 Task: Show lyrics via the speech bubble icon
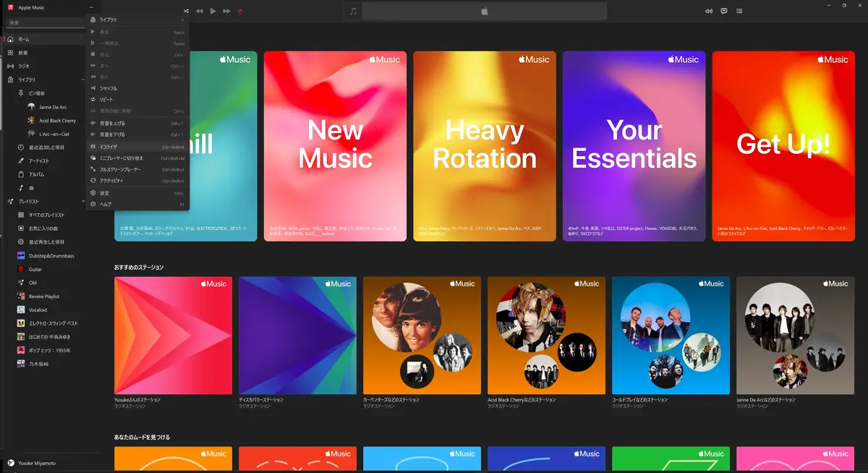[724, 11]
